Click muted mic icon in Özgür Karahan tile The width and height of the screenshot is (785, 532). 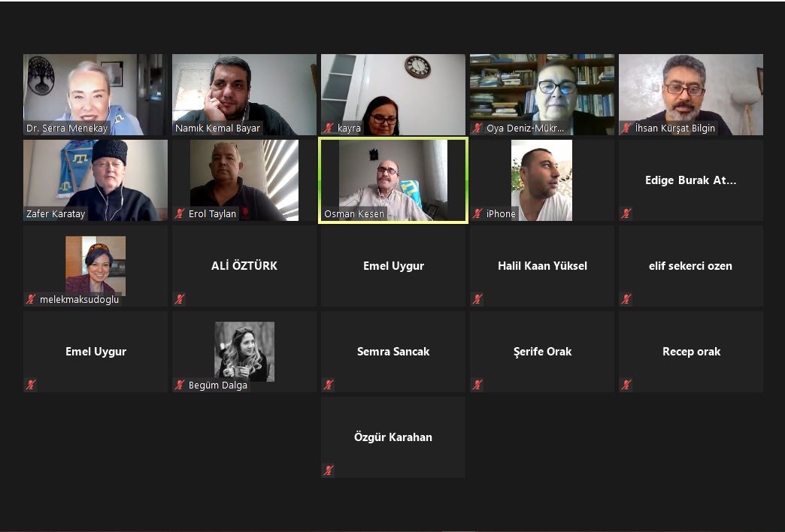pyautogui.click(x=329, y=470)
